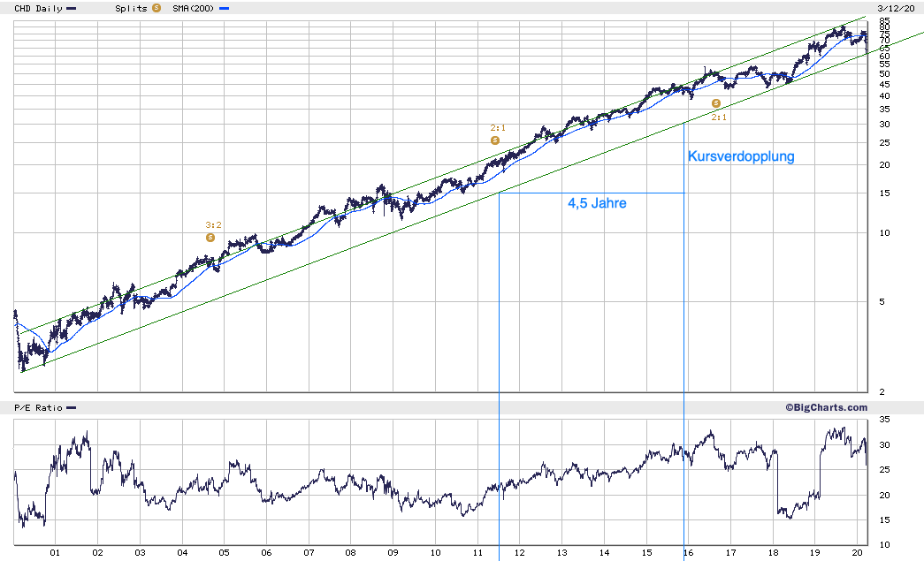Screen dimensions: 924x561
Task: Click the dark swatch beside P/E Ratio
Action: (x=72, y=408)
